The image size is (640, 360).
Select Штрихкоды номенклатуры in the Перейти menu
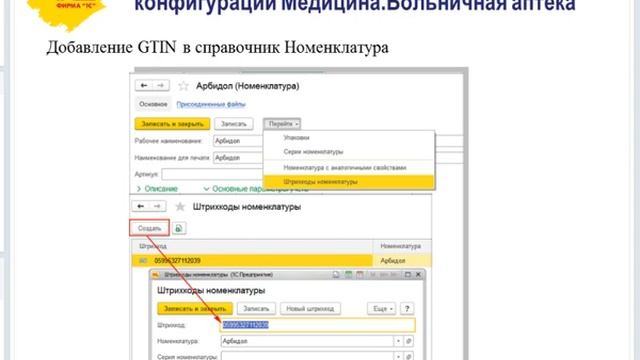coord(349,182)
